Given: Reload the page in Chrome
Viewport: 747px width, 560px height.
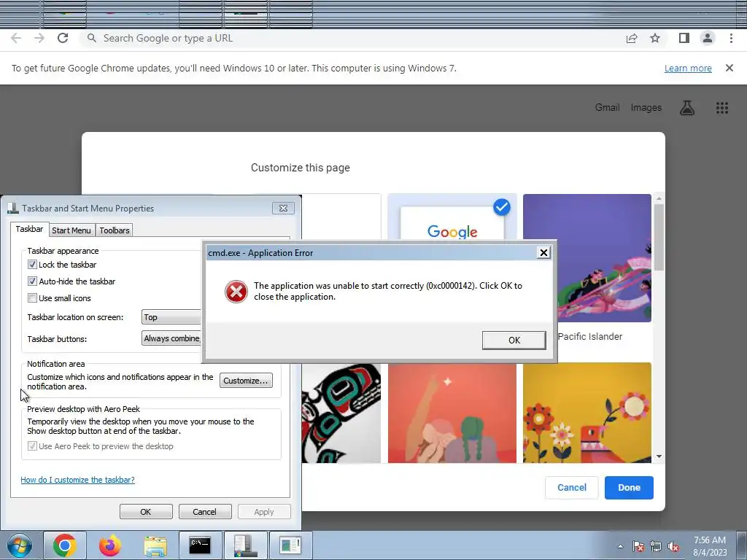Looking at the screenshot, I should click(x=63, y=38).
